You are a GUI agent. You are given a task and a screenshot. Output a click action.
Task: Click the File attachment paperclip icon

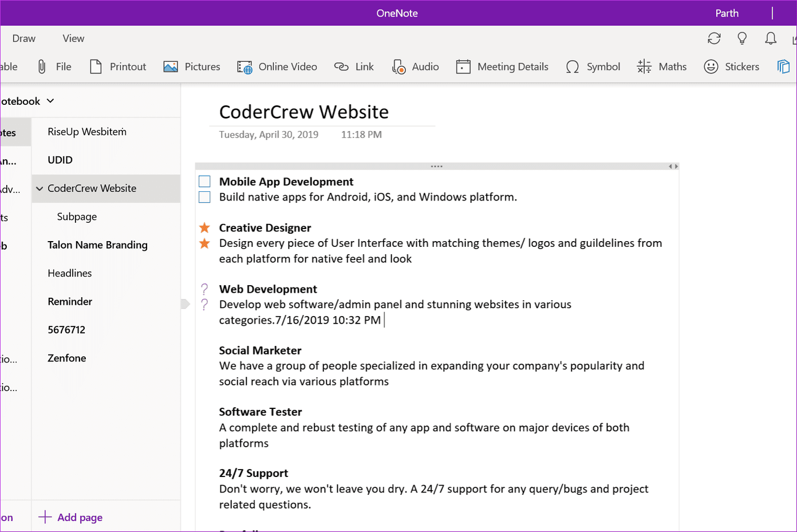[x=42, y=67]
